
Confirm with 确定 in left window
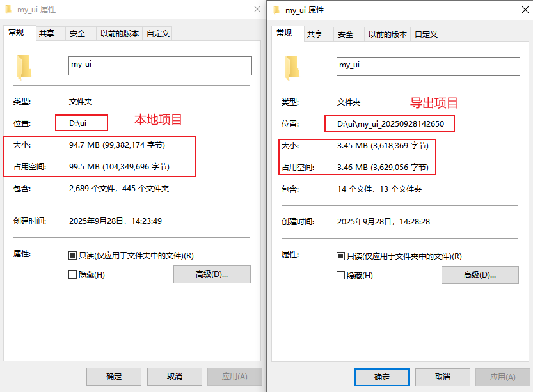[x=114, y=377]
